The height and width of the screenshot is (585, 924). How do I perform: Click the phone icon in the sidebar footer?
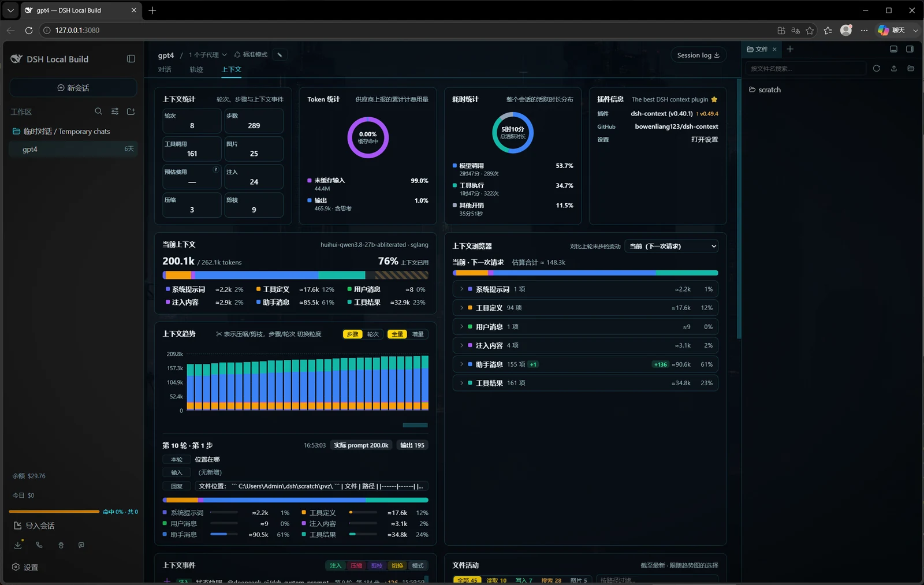click(39, 545)
